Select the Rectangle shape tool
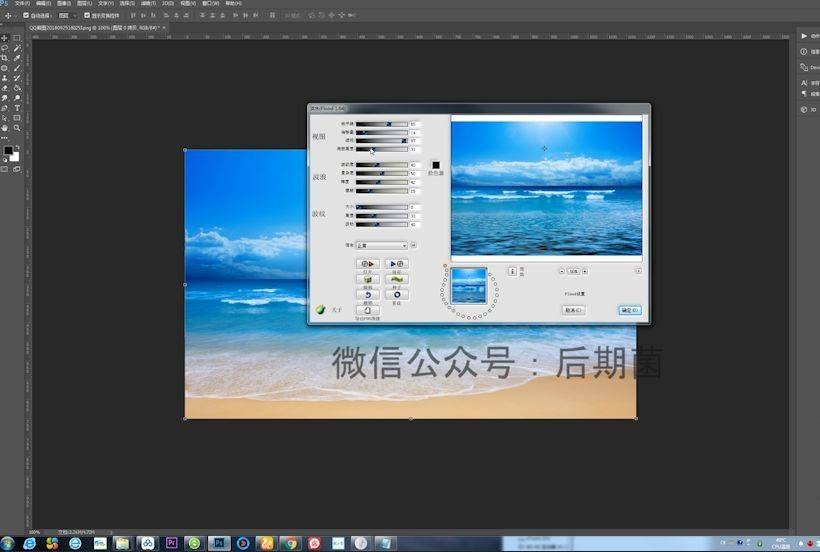This screenshot has width=820, height=552. (x=17, y=118)
